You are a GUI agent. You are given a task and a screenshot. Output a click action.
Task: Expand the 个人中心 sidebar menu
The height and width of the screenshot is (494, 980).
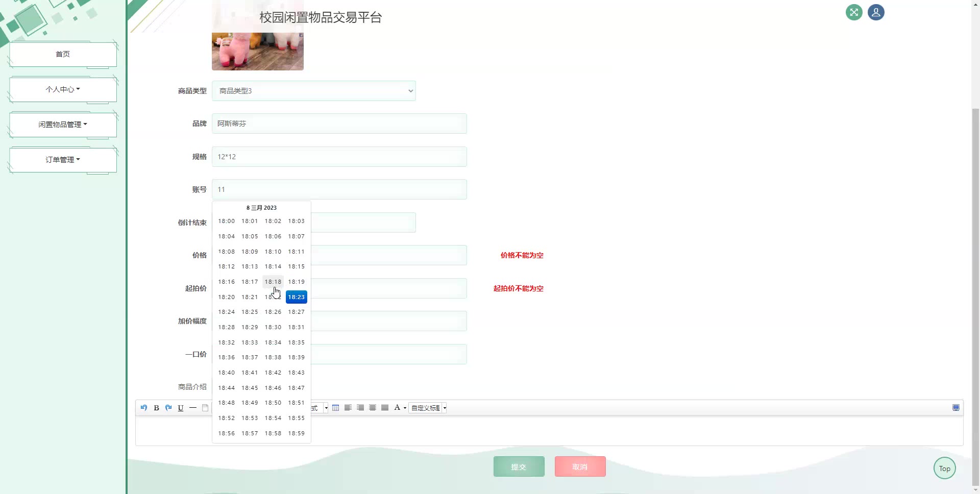coord(63,89)
